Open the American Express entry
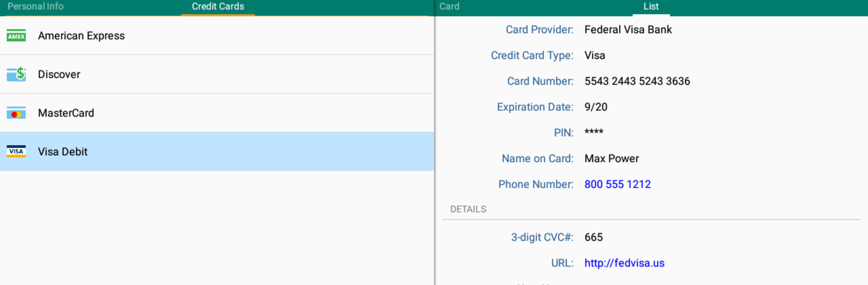 [x=217, y=36]
